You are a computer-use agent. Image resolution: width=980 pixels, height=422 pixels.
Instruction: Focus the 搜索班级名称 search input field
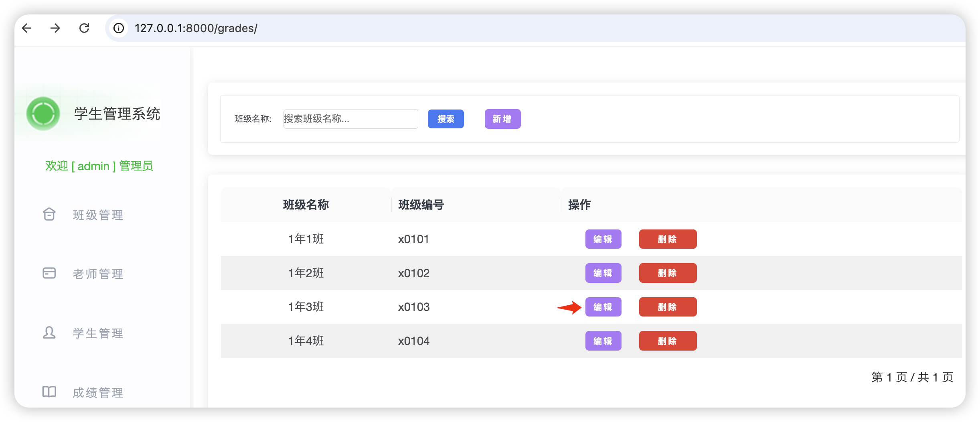click(350, 119)
